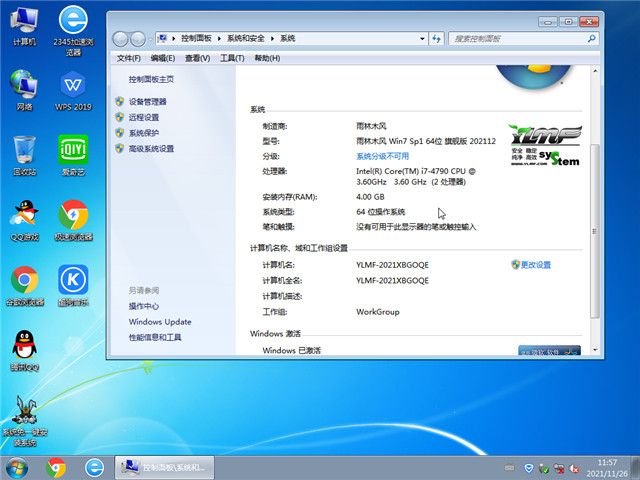Go to 控制面板主页
The image size is (640, 480).
tap(151, 79)
